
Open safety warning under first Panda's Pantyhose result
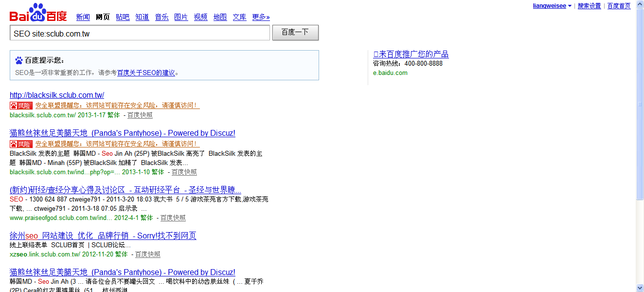[117, 144]
